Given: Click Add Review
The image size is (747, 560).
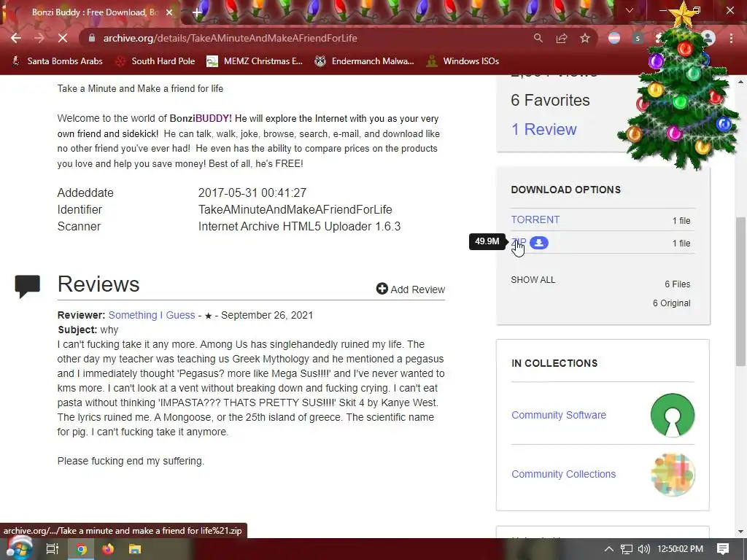Looking at the screenshot, I should (x=411, y=289).
